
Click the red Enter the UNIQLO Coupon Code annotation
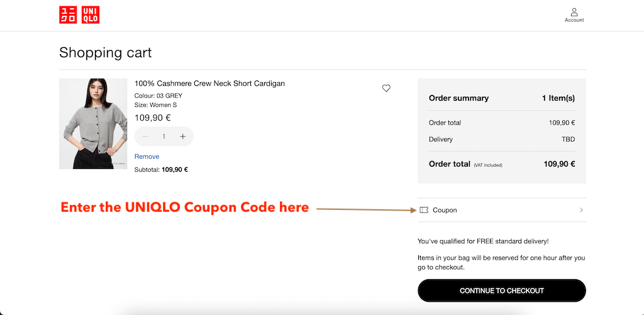point(184,207)
